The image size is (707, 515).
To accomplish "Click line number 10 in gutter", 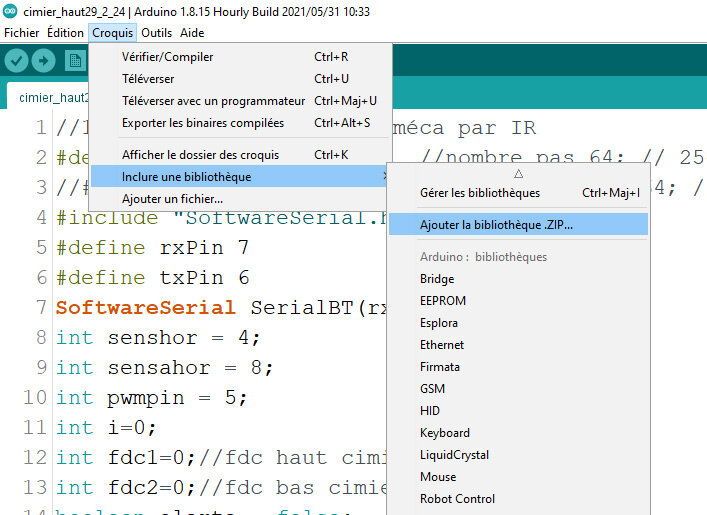I will tap(35, 397).
